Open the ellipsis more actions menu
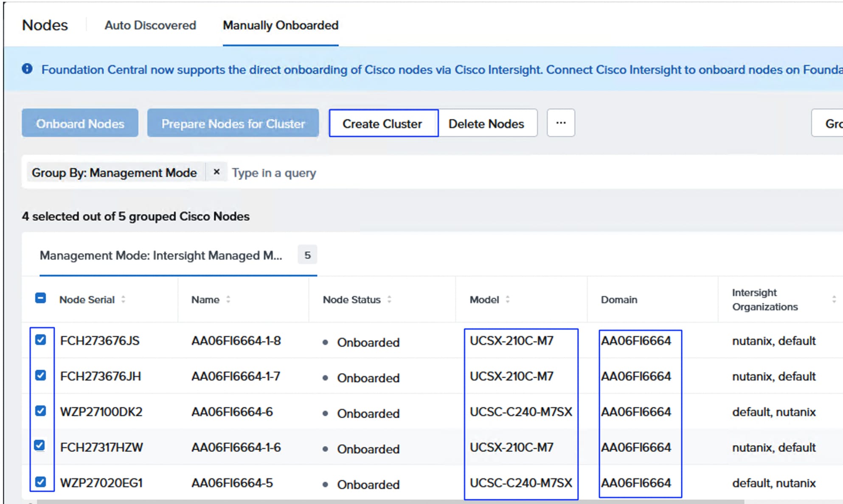 pos(561,123)
